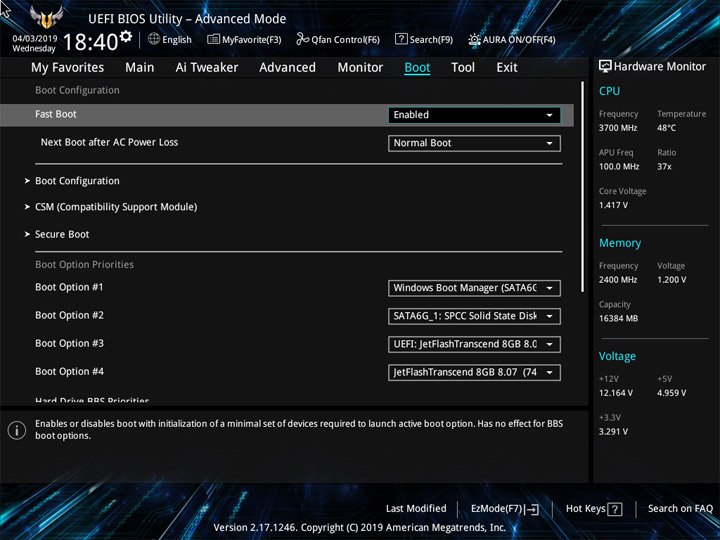720x540 pixels.
Task: Click APU Freq value 100.0 MHz
Action: [619, 166]
